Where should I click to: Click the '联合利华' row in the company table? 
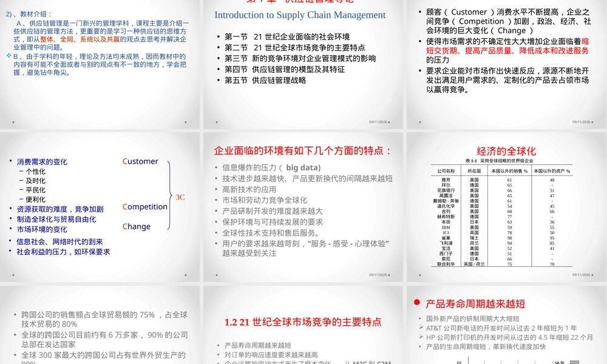click(x=502, y=264)
